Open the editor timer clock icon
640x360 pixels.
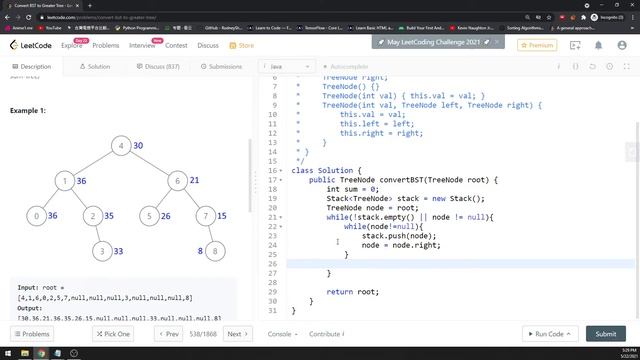(609, 67)
